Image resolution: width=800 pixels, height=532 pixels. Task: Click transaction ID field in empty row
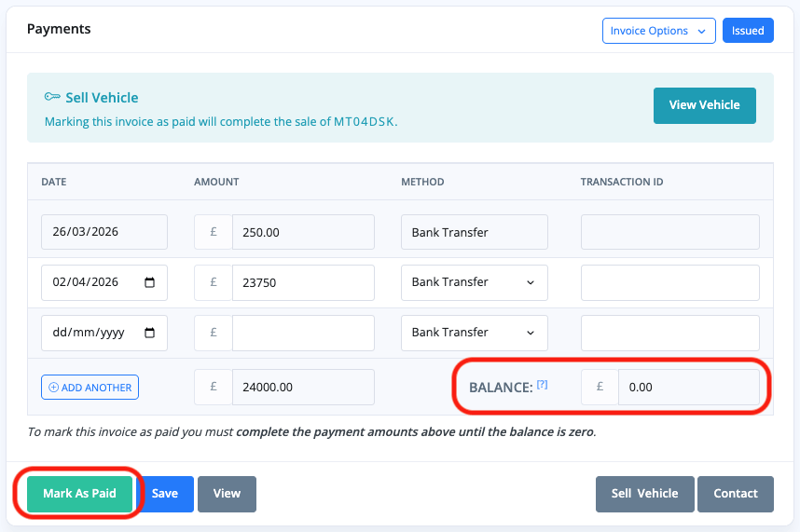pyautogui.click(x=669, y=333)
